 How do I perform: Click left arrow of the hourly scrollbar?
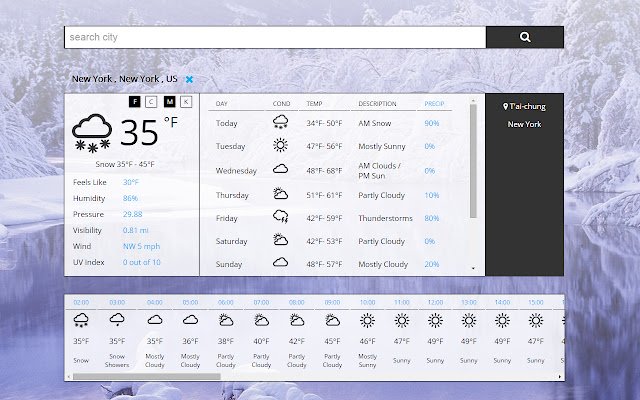[69, 376]
